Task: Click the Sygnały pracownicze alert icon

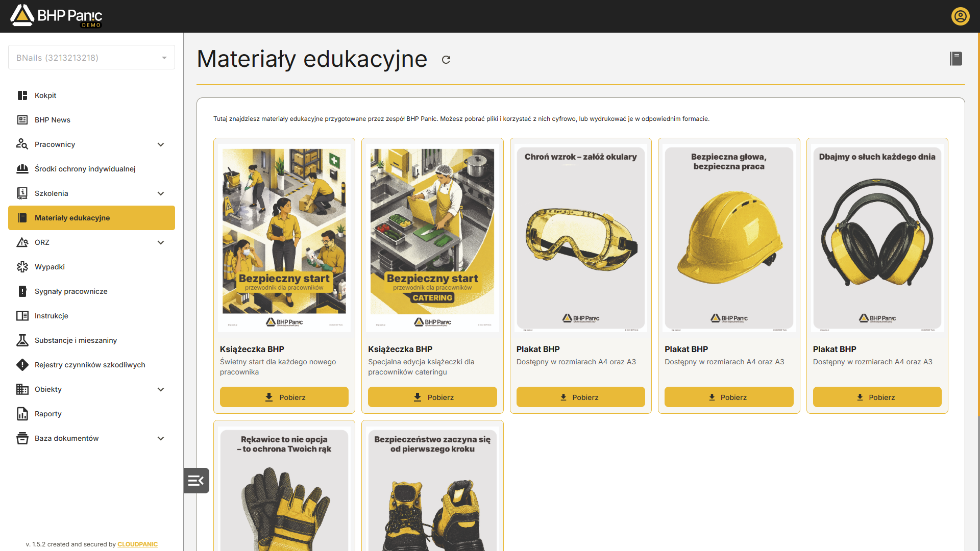Action: [22, 291]
